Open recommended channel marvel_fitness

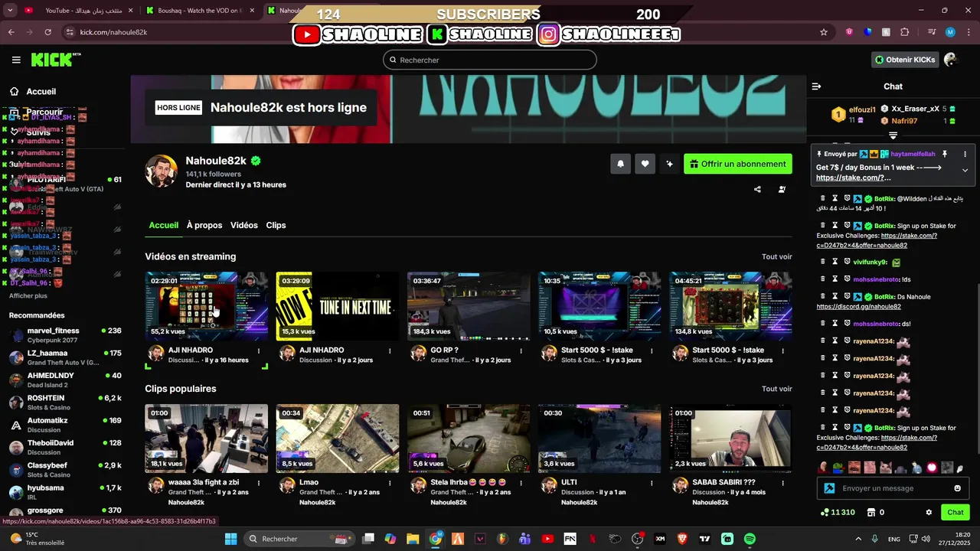(x=65, y=335)
